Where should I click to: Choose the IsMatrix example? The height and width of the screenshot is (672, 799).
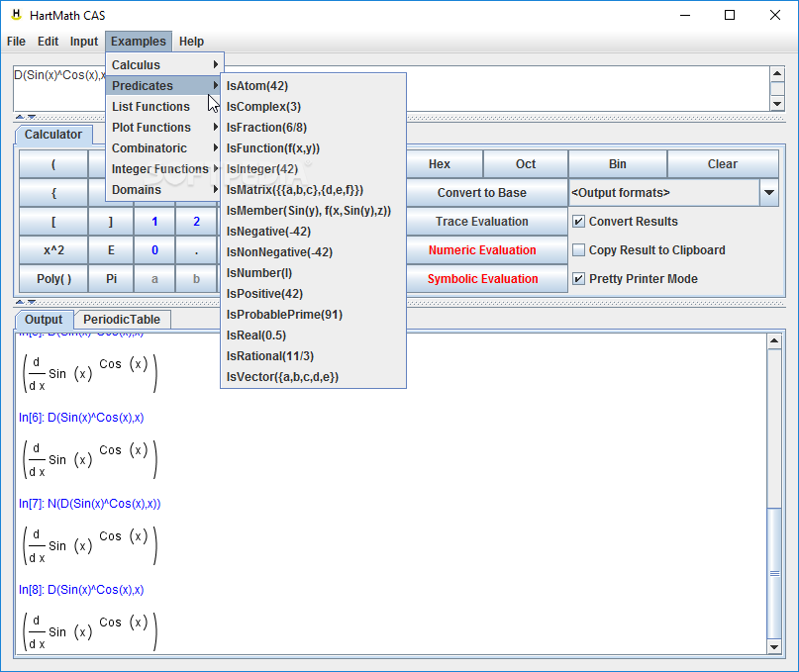[313, 189]
